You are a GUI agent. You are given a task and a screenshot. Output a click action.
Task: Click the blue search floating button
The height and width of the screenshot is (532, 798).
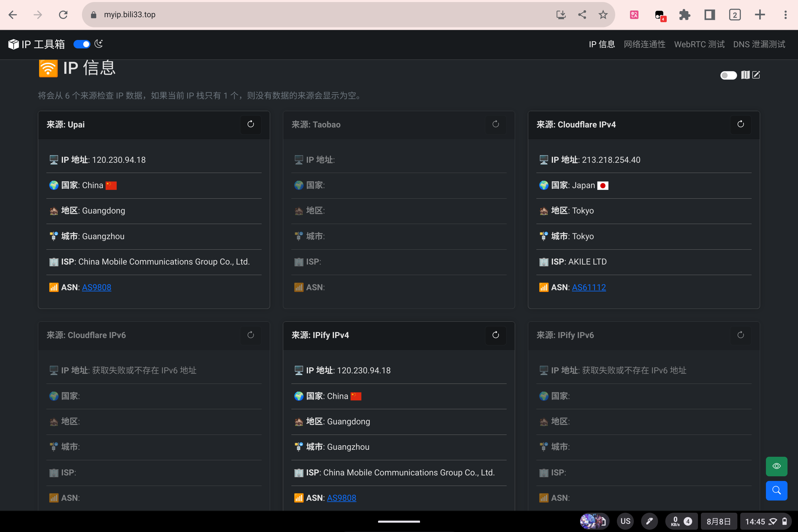coord(776,490)
